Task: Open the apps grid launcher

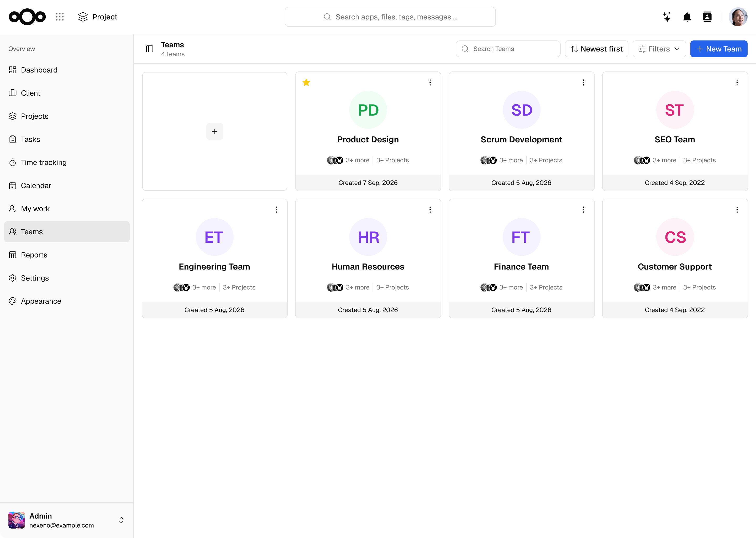Action: point(60,17)
